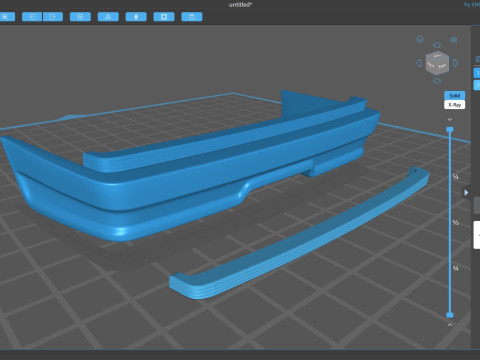Screen dimensions: 480x360
Task: Click the calendar-style icon in the toolbar
Action: point(192,17)
